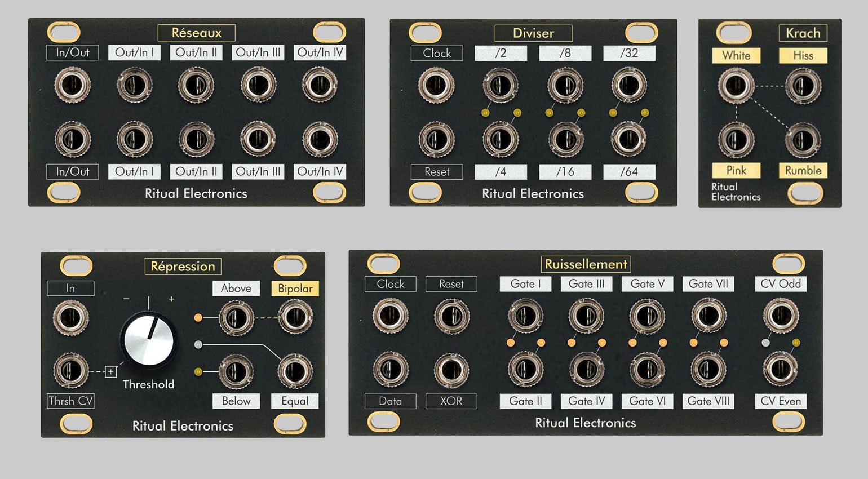The image size is (868, 479).
Task: Click the Ruissellement module title
Action: click(586, 264)
